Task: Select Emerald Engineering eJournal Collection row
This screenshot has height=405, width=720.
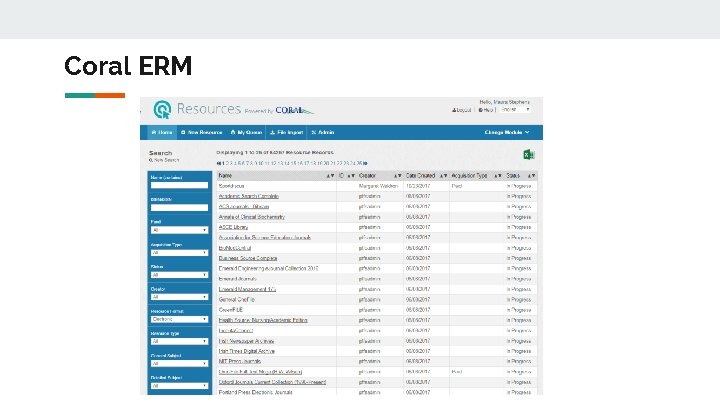Action: point(377,269)
